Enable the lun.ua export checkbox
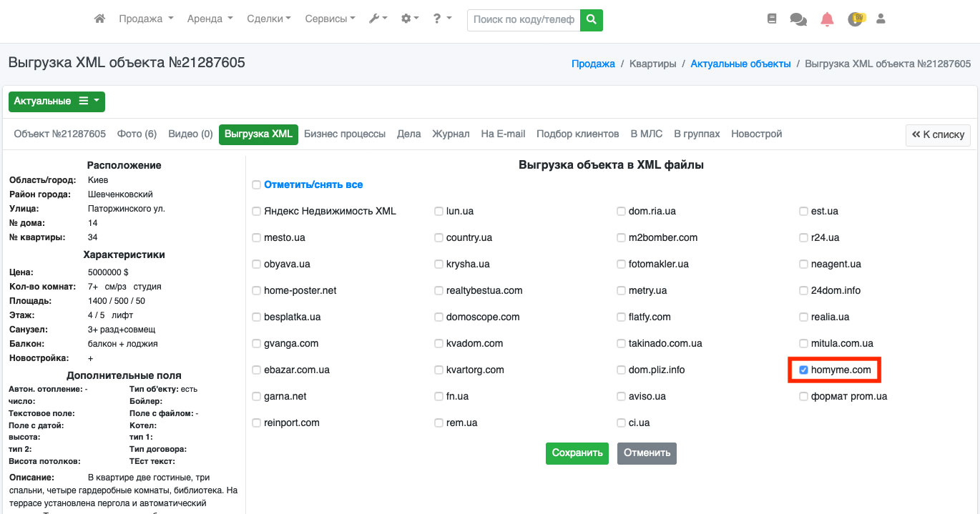 [439, 212]
